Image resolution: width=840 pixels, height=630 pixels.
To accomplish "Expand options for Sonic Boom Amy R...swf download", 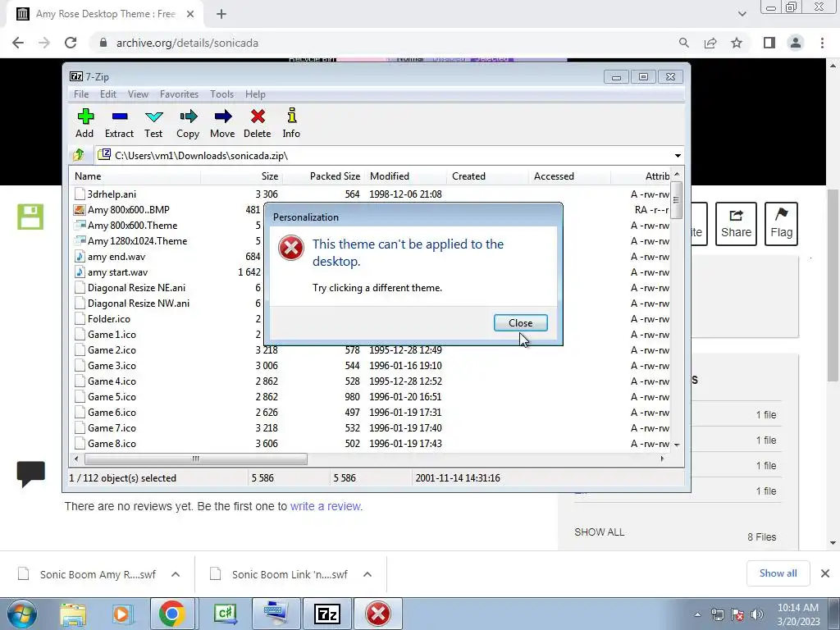I will (176, 574).
